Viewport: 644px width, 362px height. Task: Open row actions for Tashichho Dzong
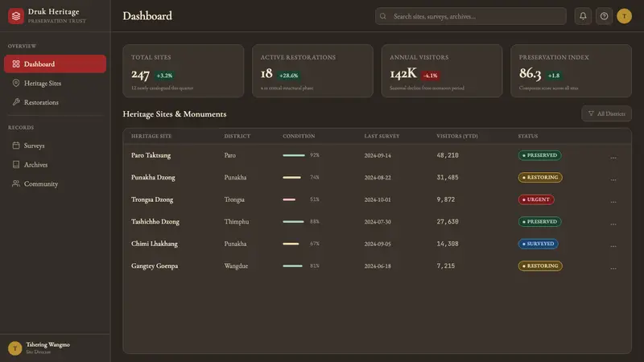[x=613, y=224]
